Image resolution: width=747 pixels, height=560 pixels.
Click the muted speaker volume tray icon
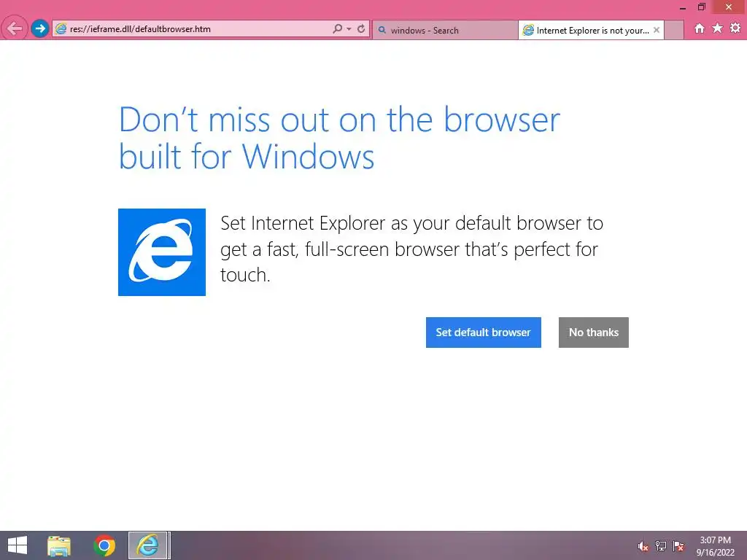click(643, 547)
